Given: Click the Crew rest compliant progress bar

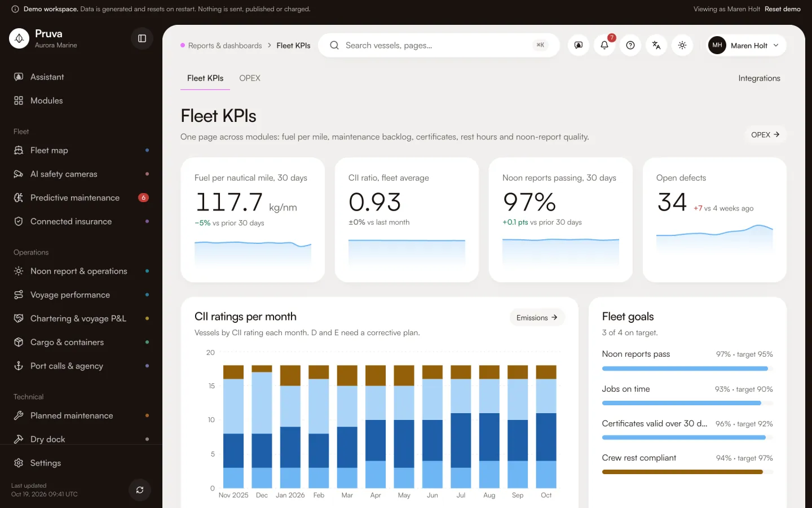Looking at the screenshot, I should click(x=687, y=472).
